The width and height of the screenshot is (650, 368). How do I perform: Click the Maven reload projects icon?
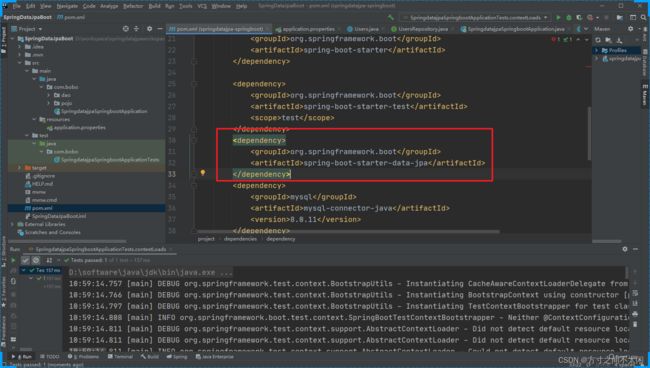(598, 40)
